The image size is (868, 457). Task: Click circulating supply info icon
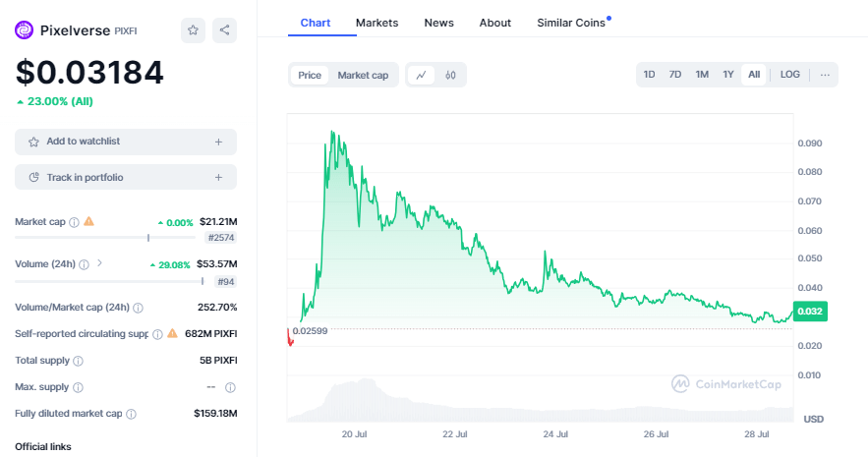157,335
